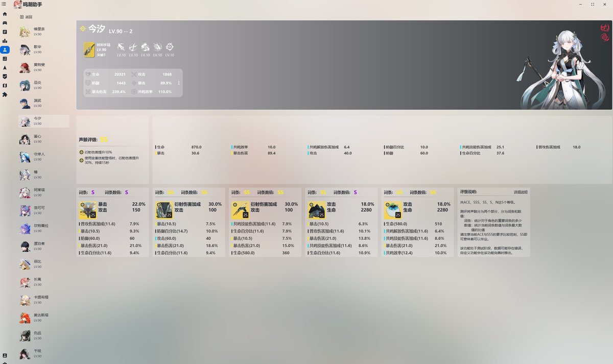This screenshot has width=613, height=364.
Task: Click the third skill icon LV.10
Action: 146,47
